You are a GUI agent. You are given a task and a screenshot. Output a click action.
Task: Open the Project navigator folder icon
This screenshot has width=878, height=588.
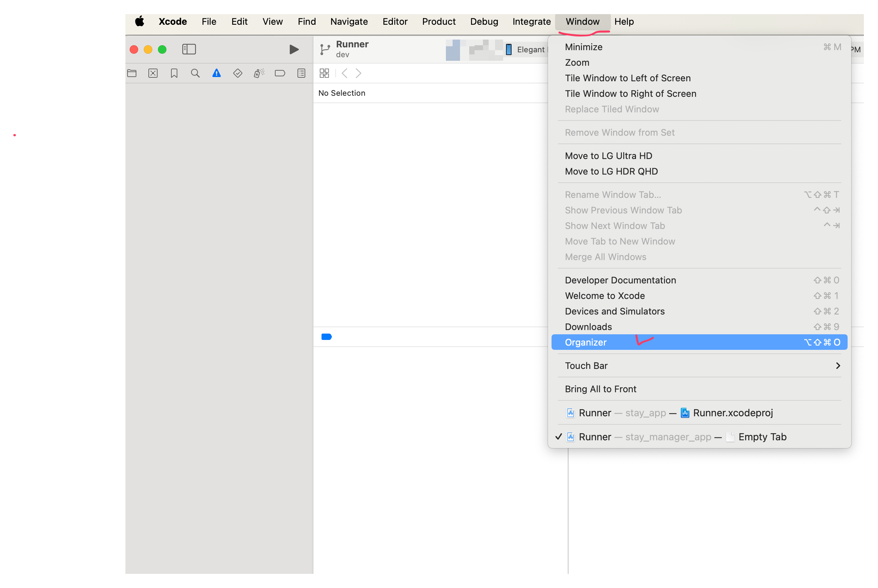[132, 73]
